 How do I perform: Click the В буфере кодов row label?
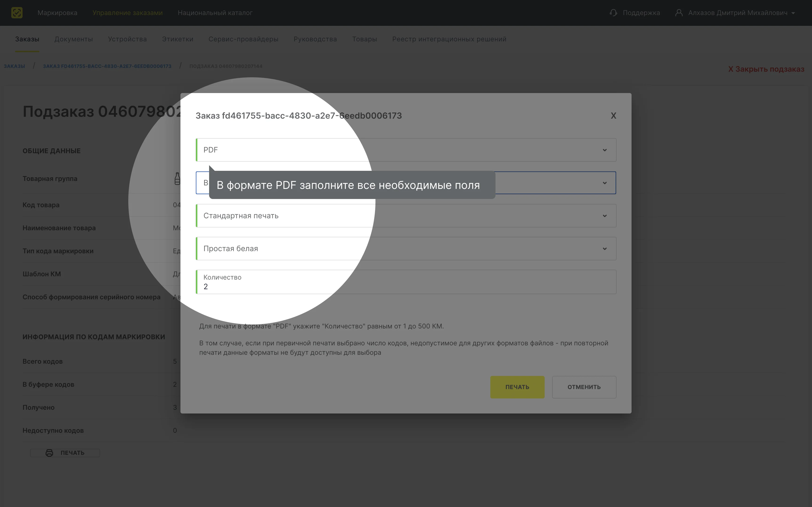(48, 385)
